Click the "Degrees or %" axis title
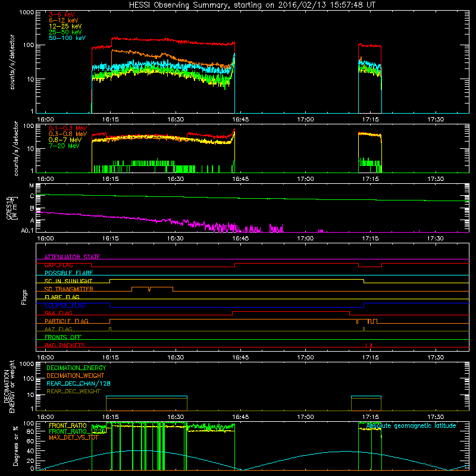The image size is (476, 476). pyautogui.click(x=15, y=446)
